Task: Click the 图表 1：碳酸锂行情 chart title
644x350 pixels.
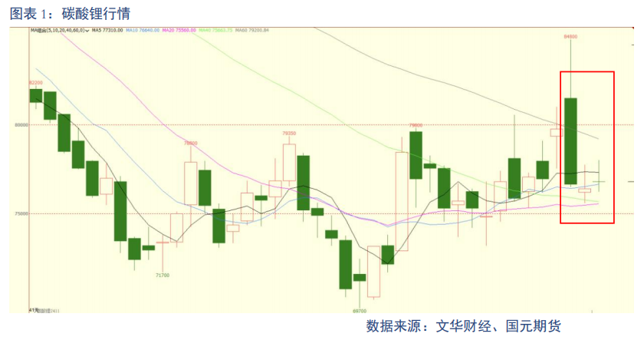Action: [70, 14]
